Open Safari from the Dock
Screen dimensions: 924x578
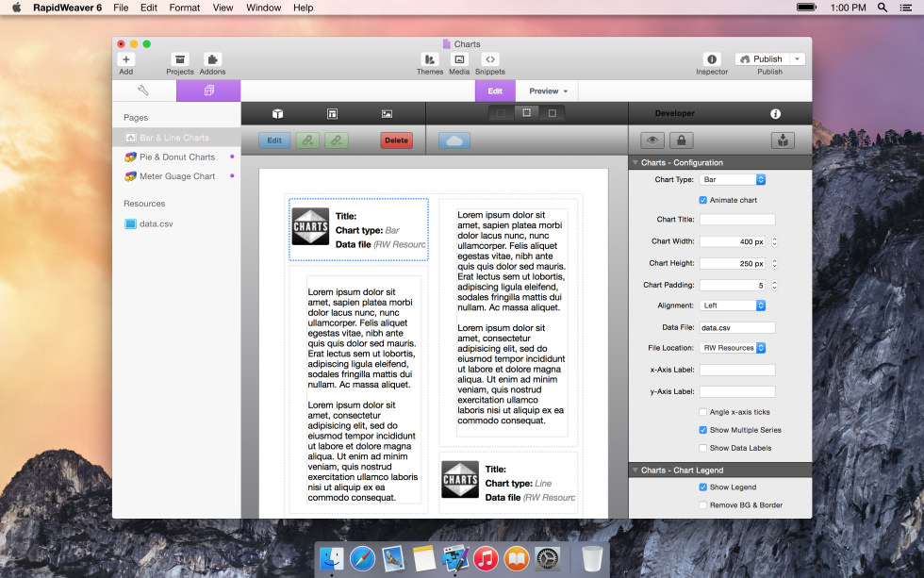click(x=362, y=558)
